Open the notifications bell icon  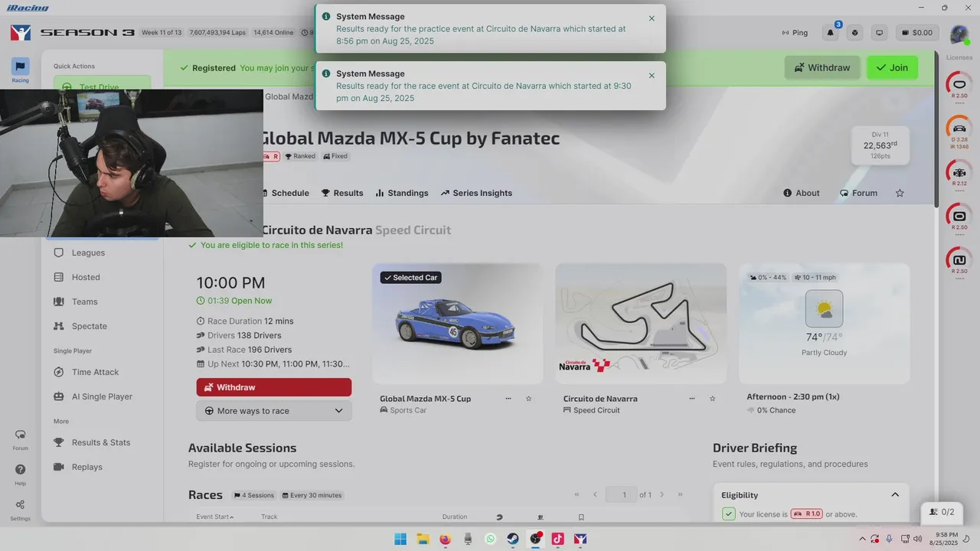point(831,33)
